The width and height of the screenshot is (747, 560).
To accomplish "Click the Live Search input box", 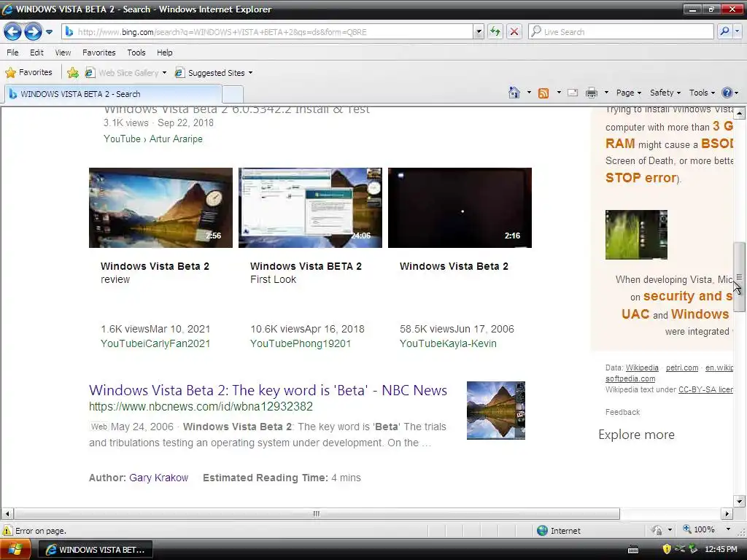I will 622,32.
